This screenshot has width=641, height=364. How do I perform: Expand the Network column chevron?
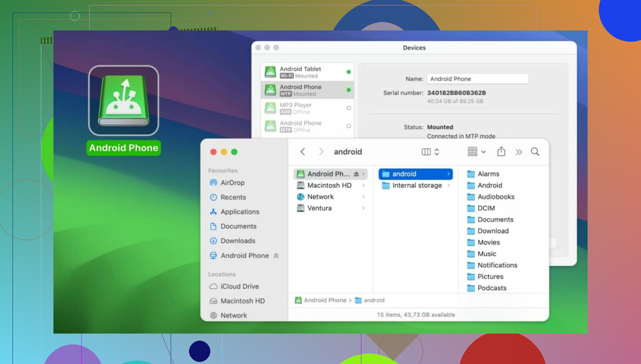click(363, 197)
